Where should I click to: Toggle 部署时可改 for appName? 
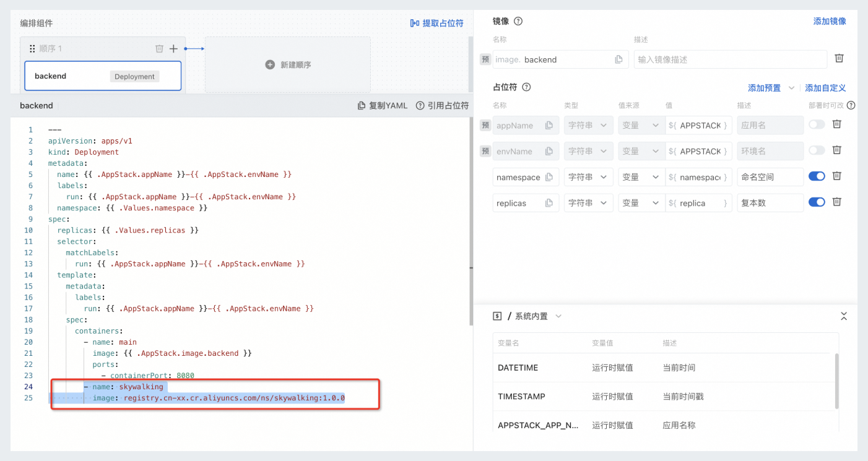pos(817,124)
